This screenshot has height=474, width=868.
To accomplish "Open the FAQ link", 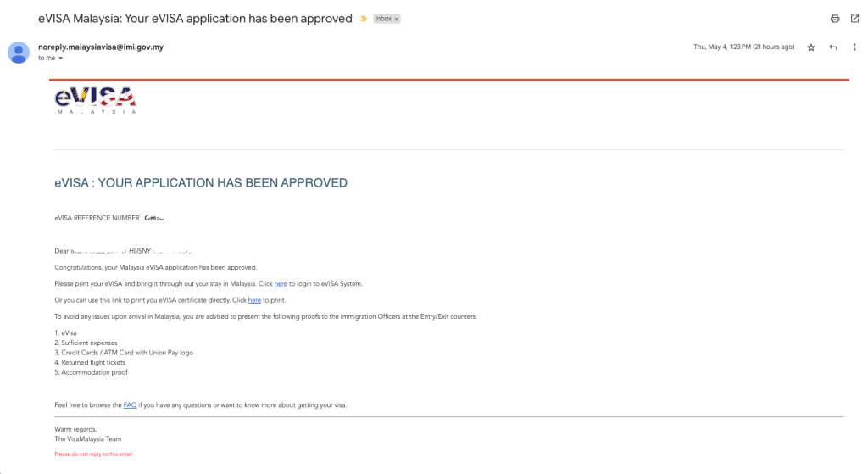I will click(x=130, y=405).
